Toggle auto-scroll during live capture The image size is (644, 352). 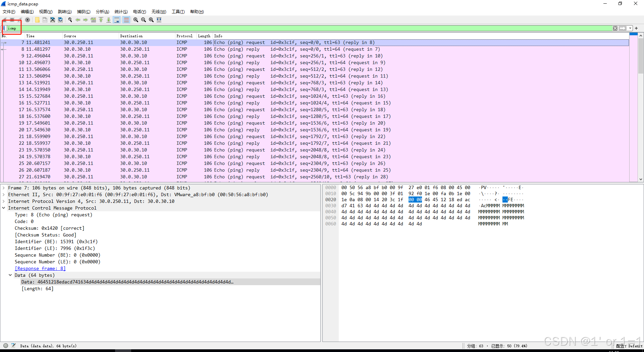(117, 20)
